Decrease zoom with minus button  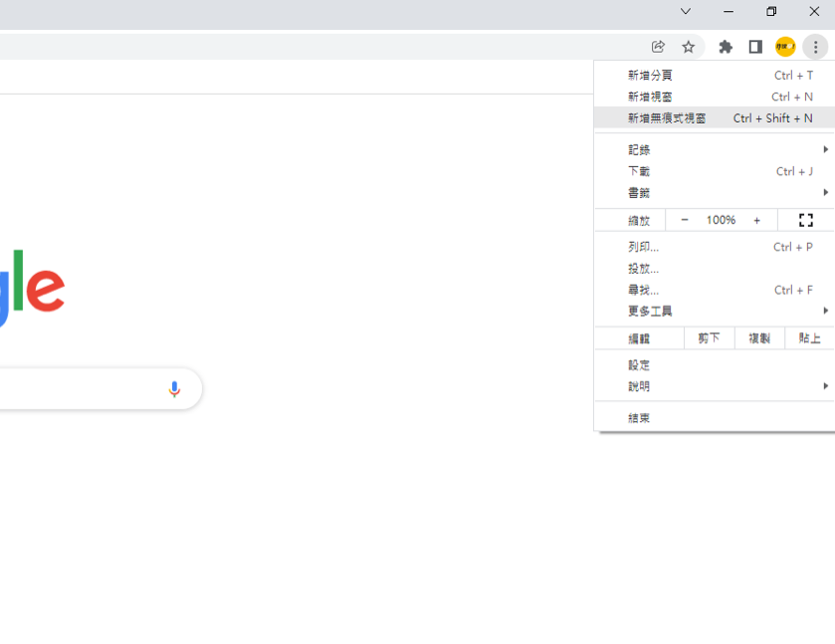685,220
